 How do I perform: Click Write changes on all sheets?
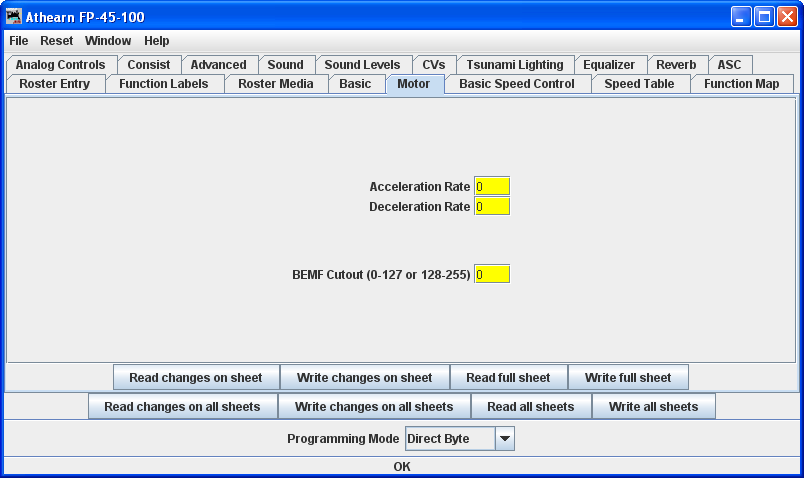point(373,407)
